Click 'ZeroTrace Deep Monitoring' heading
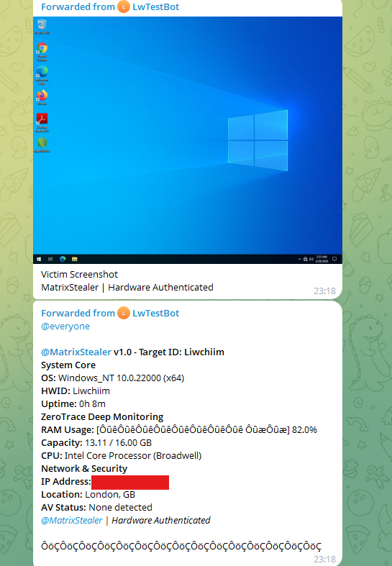Viewport: 392px width, 566px height. coord(102,417)
